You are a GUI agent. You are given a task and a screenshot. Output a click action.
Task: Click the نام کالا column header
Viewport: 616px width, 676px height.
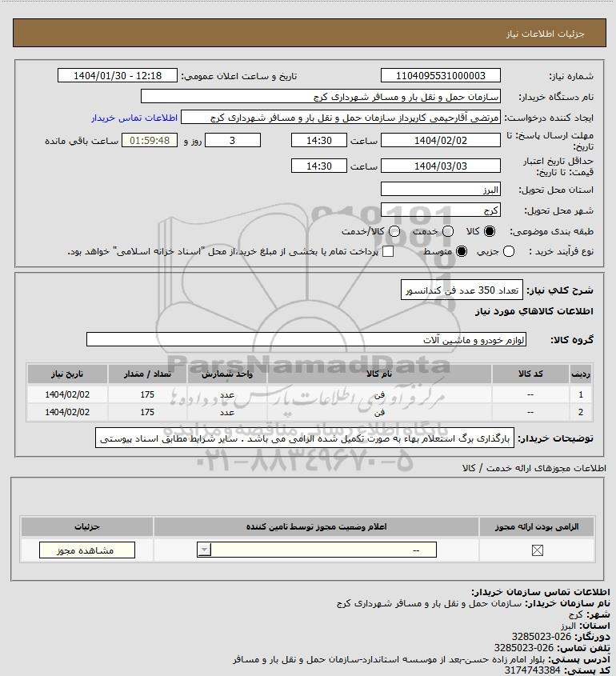click(379, 374)
